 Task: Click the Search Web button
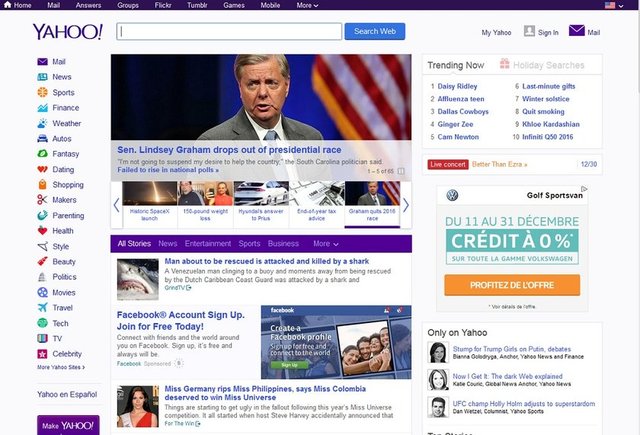click(375, 31)
